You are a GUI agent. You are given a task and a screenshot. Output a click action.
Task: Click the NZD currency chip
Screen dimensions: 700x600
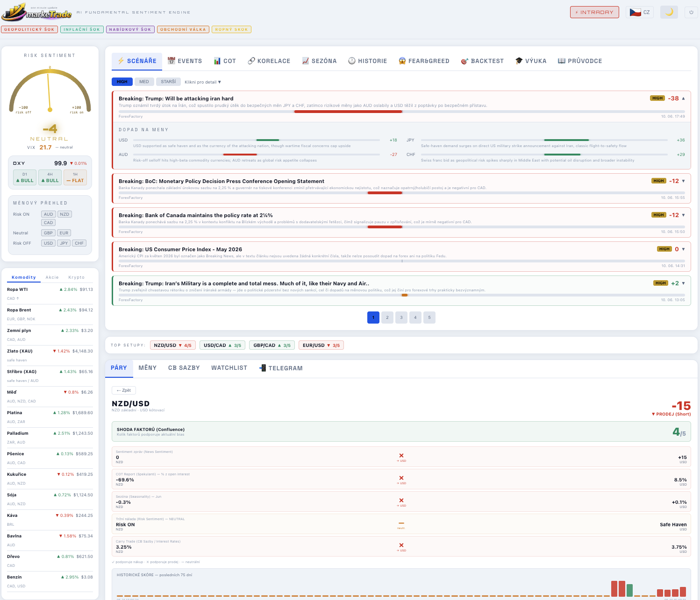point(64,214)
